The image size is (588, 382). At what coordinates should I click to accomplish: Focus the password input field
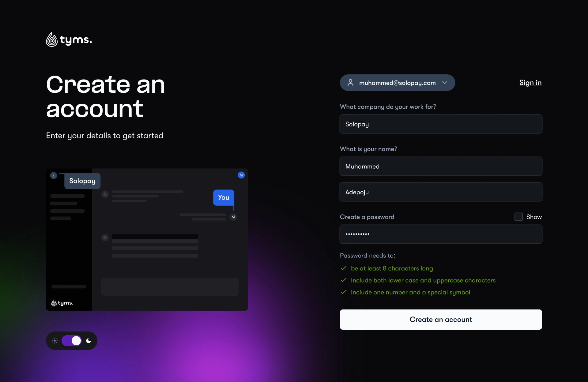click(441, 234)
